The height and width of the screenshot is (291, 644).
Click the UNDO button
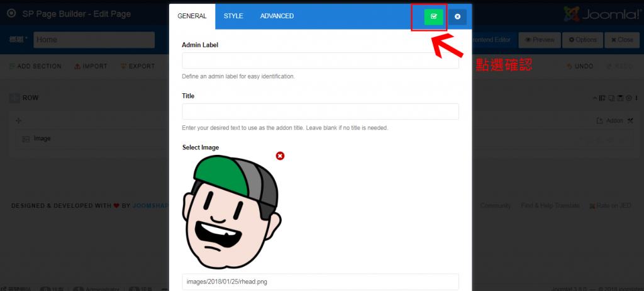(579, 66)
